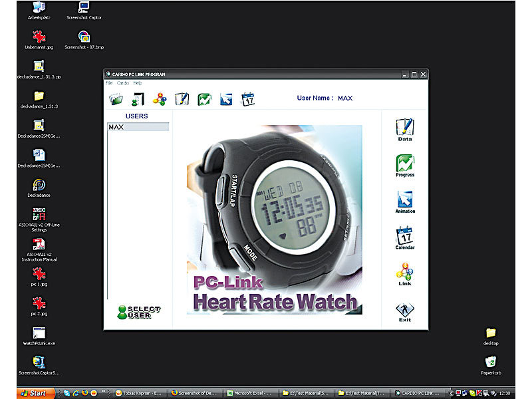Switch to the Microsoft Excel taskbar button
Viewport: 532px width, 399px height.
[x=251, y=393]
